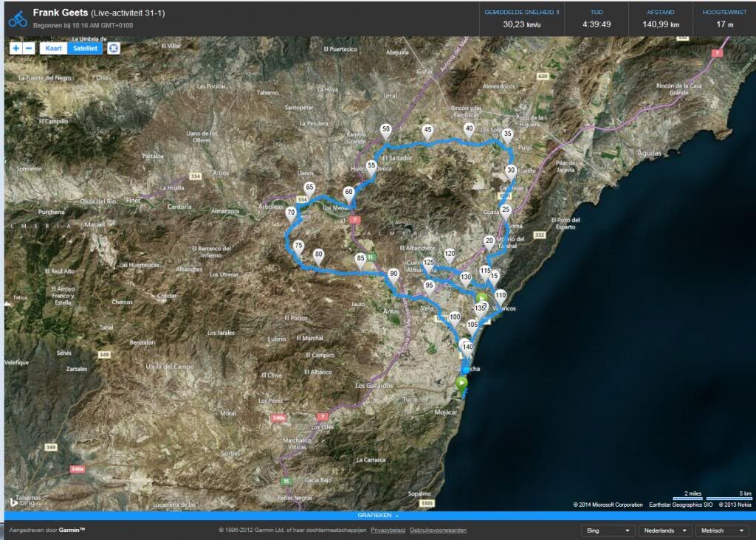Open the Metrisch units dropdown

click(x=722, y=530)
